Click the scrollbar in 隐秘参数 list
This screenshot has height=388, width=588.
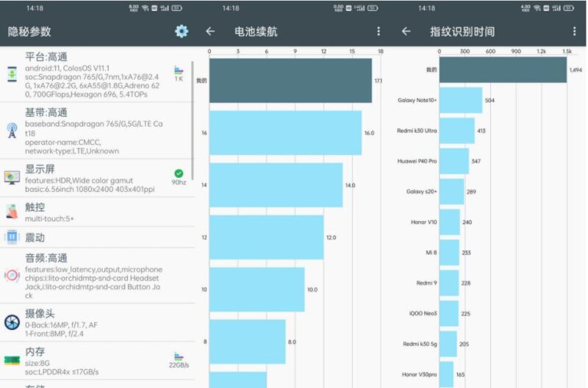tap(193, 121)
